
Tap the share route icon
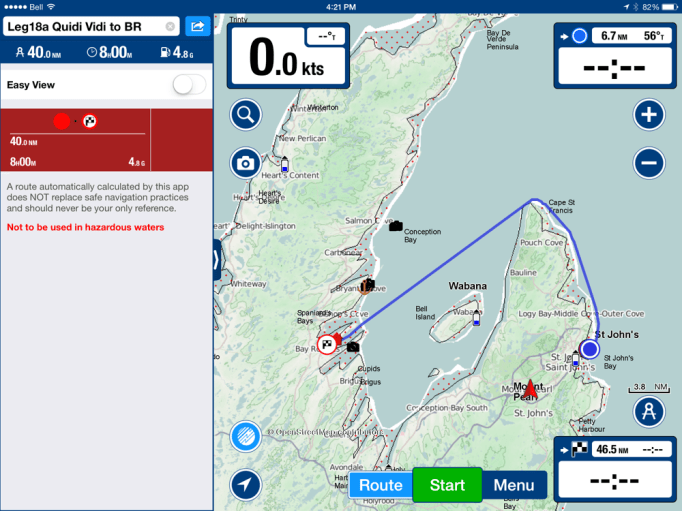[197, 26]
